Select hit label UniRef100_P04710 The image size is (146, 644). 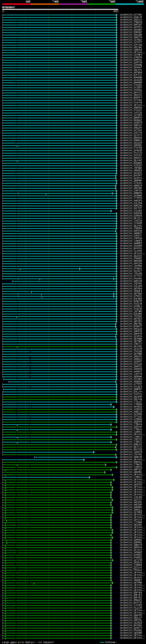131,394
